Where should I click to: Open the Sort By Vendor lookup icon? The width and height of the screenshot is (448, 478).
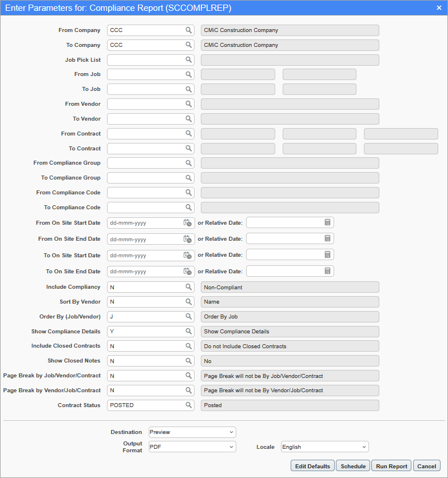[x=189, y=301]
